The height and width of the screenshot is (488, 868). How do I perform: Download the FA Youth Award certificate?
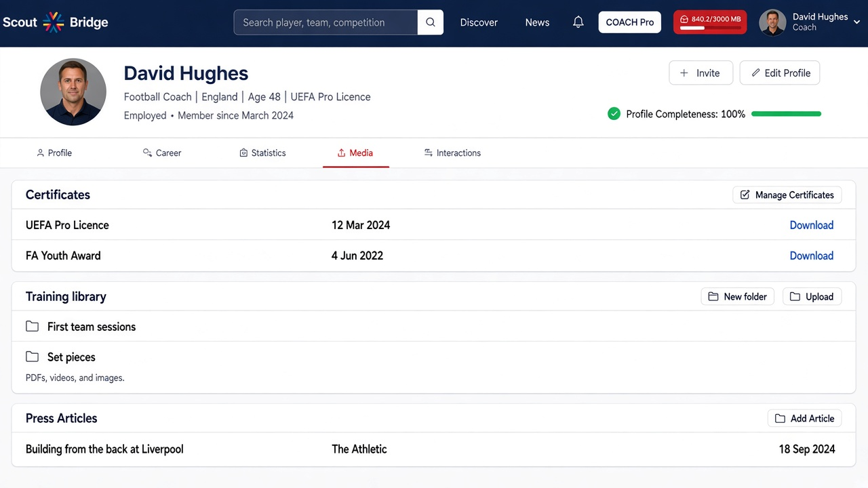tap(812, 256)
